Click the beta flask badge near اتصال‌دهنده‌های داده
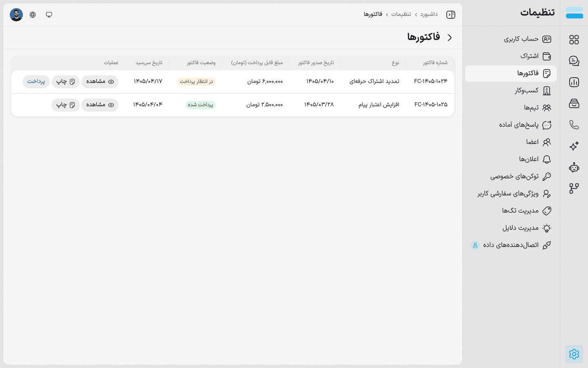The image size is (588, 368). coord(475,245)
